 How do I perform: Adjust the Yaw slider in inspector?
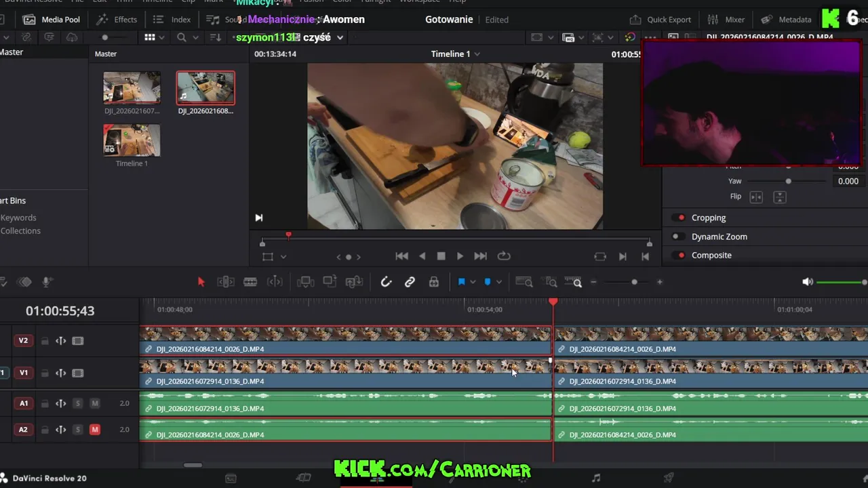[x=788, y=181]
